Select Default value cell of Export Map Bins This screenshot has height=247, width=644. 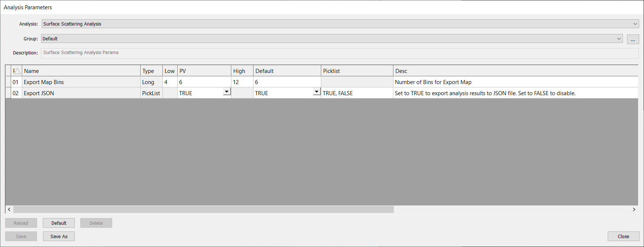tap(287, 82)
